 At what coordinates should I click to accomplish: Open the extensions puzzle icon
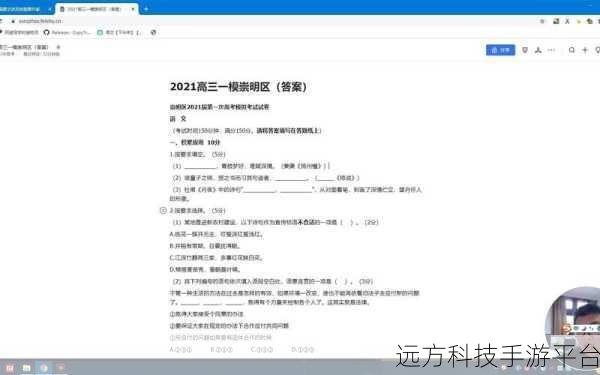click(590, 21)
